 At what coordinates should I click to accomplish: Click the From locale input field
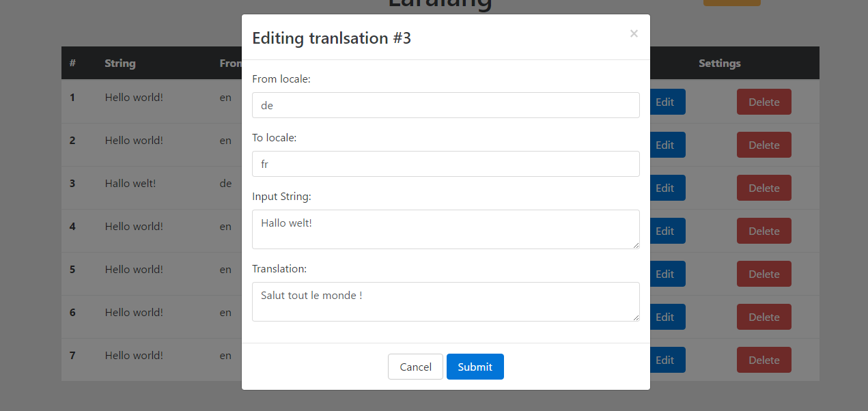click(445, 105)
